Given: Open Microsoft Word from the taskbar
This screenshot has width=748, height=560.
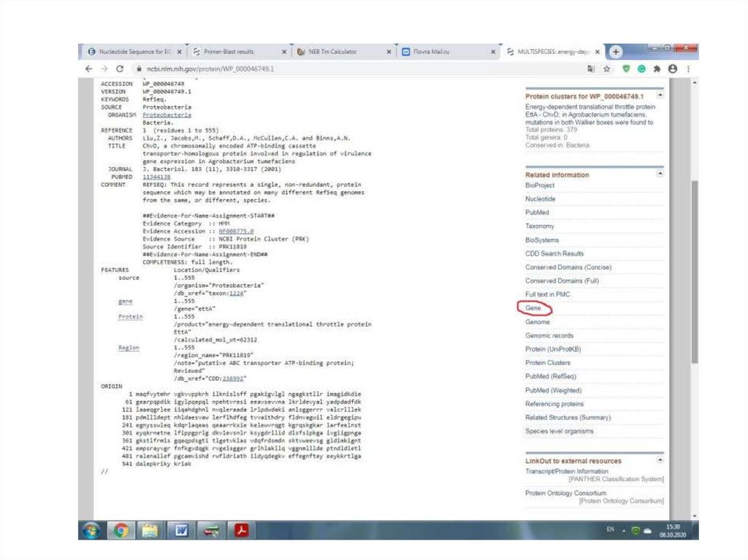Looking at the screenshot, I should tap(181, 530).
